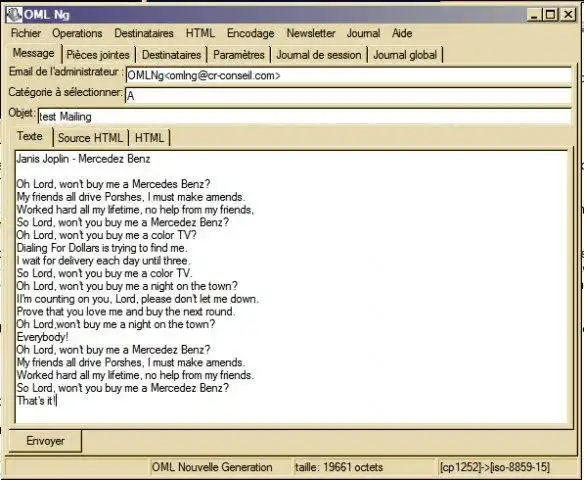Switch to the Journal global tab
Image resolution: width=584 pixels, height=480 pixels.
[405, 55]
